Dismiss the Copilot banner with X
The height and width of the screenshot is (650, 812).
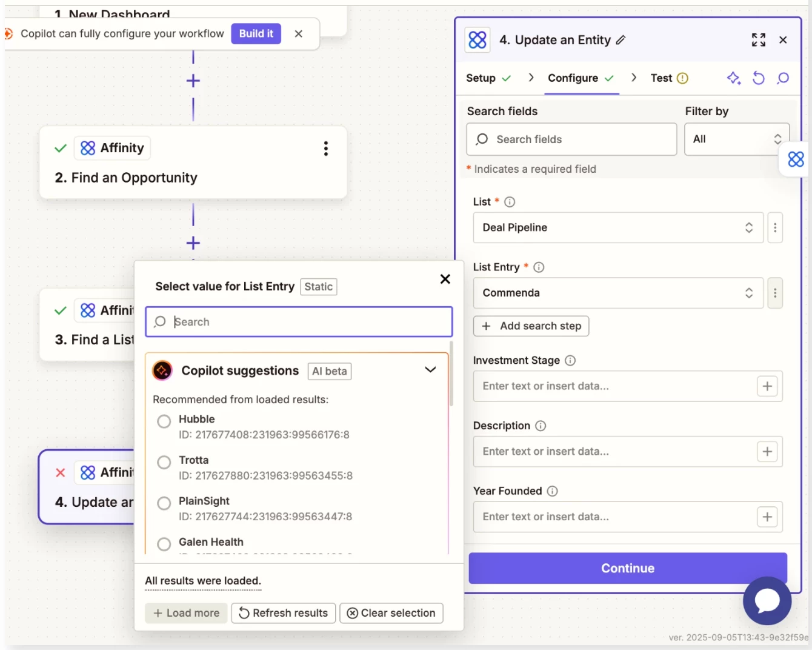(298, 34)
